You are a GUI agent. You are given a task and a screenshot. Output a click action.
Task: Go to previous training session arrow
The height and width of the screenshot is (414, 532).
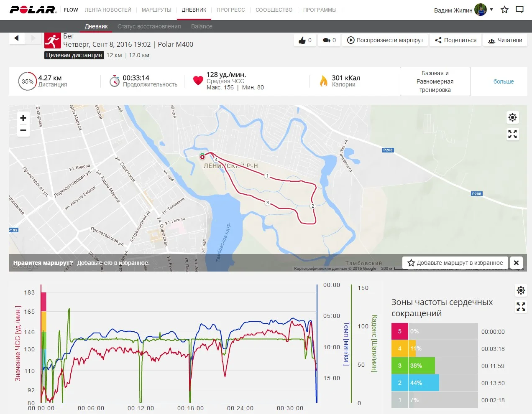[17, 38]
